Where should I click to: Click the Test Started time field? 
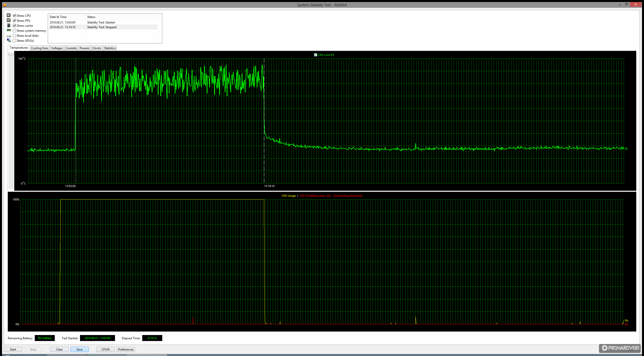click(97, 338)
